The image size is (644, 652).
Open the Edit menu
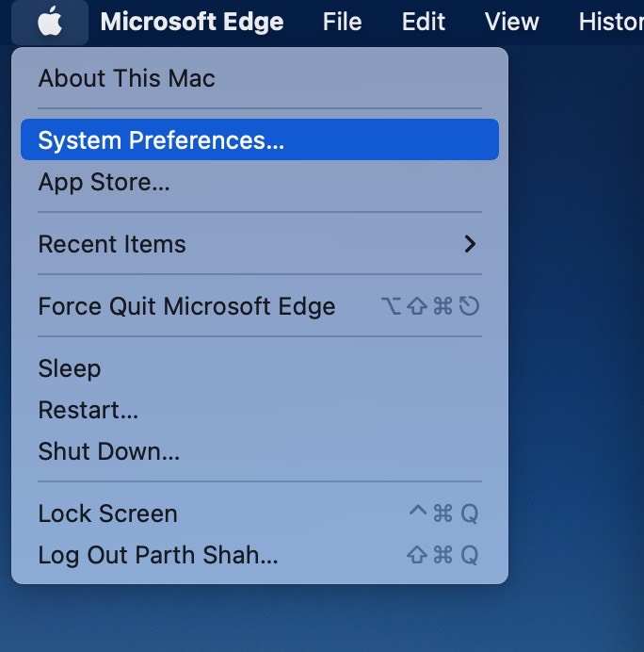tap(424, 22)
